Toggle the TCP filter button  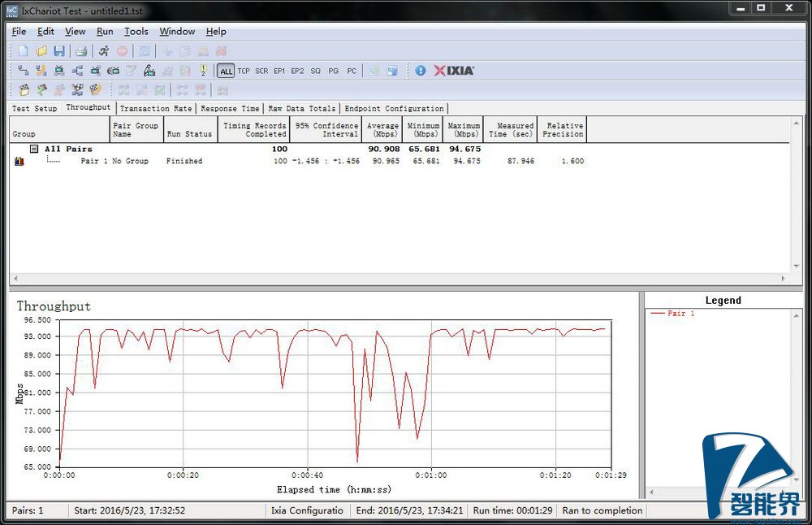(x=244, y=72)
